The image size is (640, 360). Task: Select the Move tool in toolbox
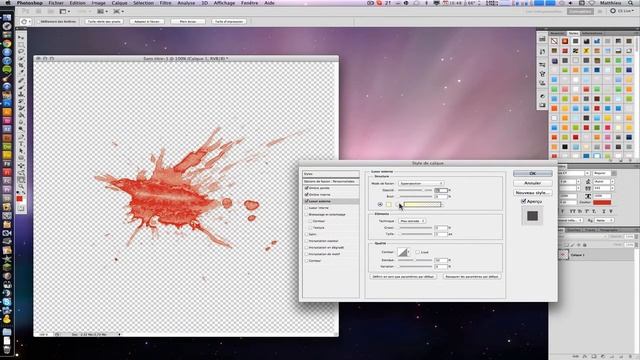(21, 38)
